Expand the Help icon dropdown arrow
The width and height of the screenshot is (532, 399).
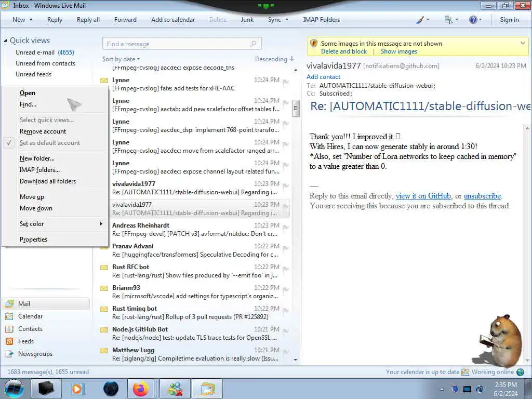pos(480,20)
